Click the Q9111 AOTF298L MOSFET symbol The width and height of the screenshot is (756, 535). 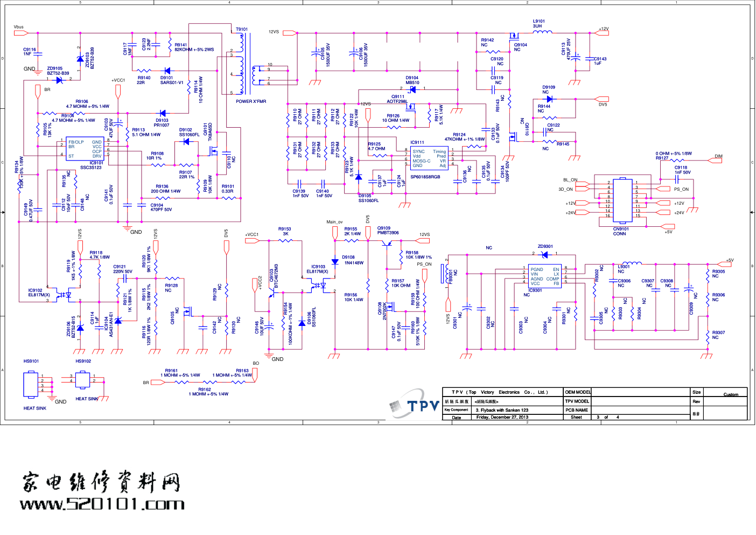click(x=410, y=107)
